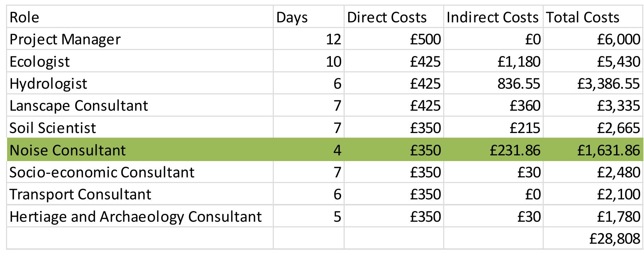Select the Project Manager cell
The width and height of the screenshot is (644, 254).
[140, 39]
